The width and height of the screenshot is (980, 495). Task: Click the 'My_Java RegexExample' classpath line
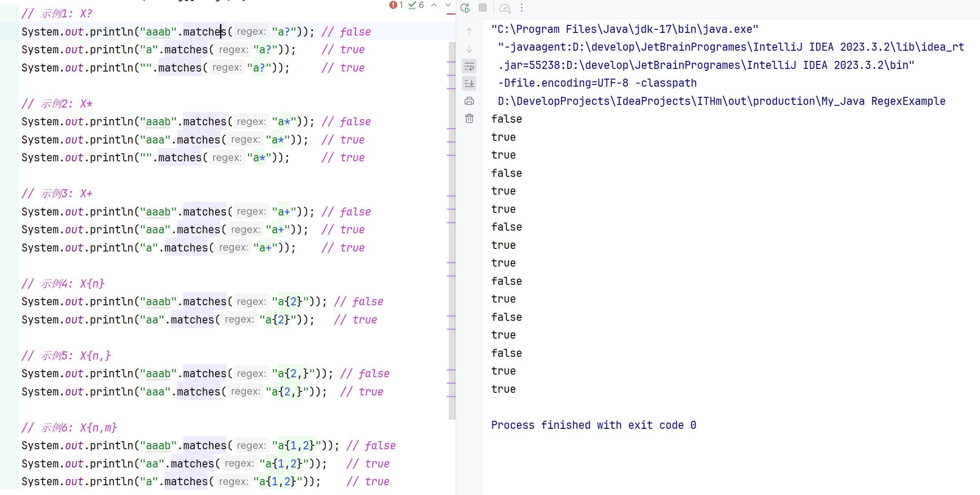pos(722,101)
